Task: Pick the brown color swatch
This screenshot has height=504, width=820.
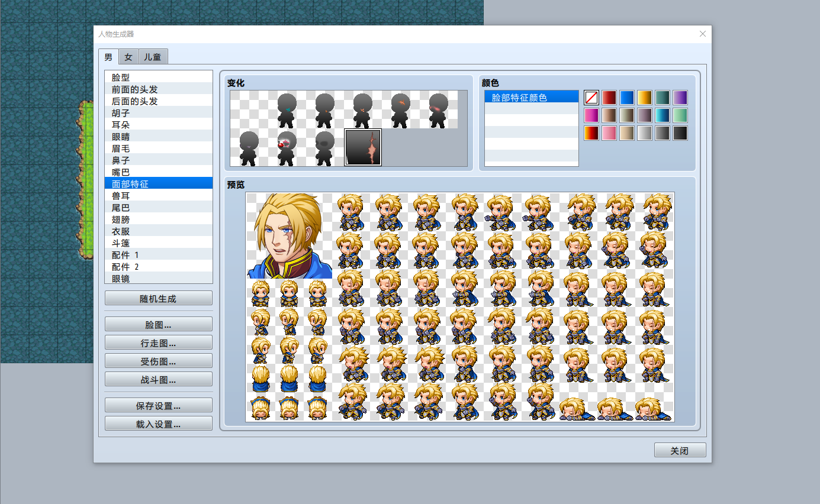Action: click(x=609, y=115)
